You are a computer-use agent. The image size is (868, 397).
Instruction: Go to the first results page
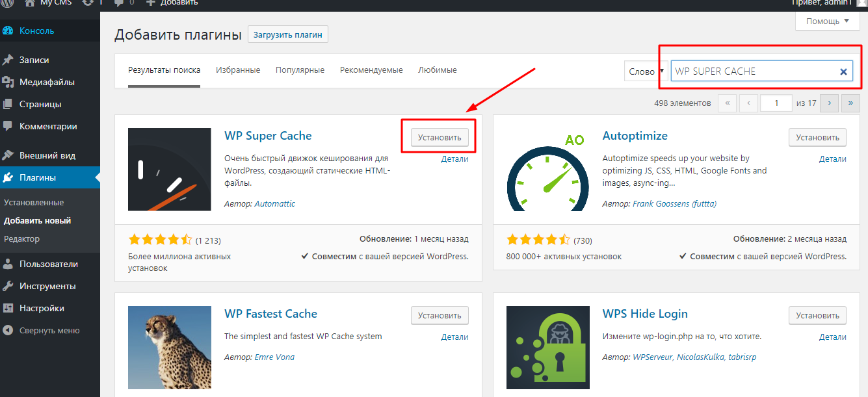727,103
